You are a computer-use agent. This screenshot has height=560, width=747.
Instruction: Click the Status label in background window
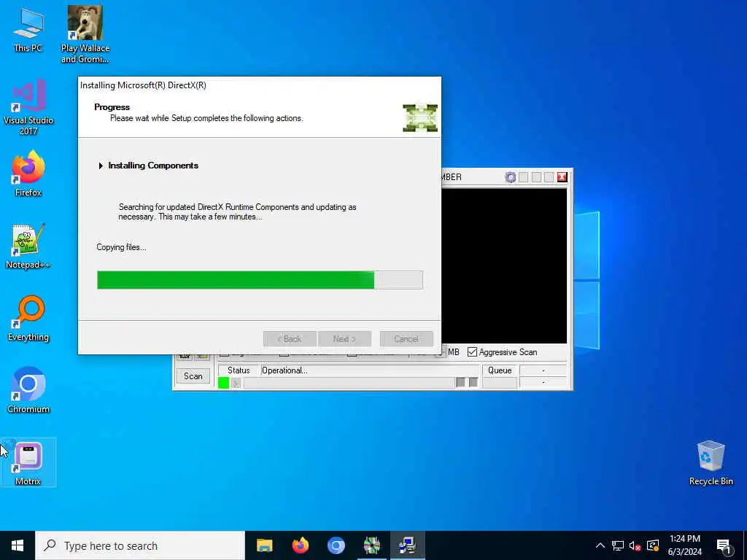[x=239, y=370]
